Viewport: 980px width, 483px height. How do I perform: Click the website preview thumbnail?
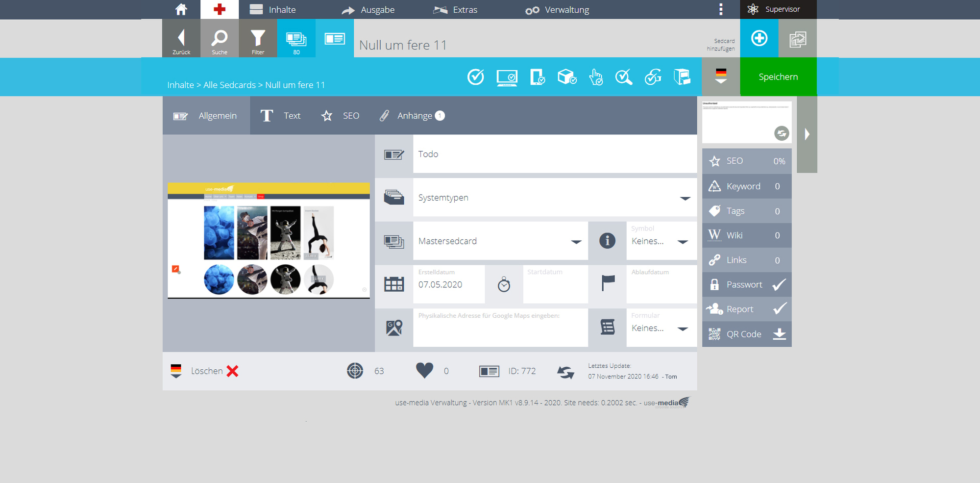coord(269,241)
